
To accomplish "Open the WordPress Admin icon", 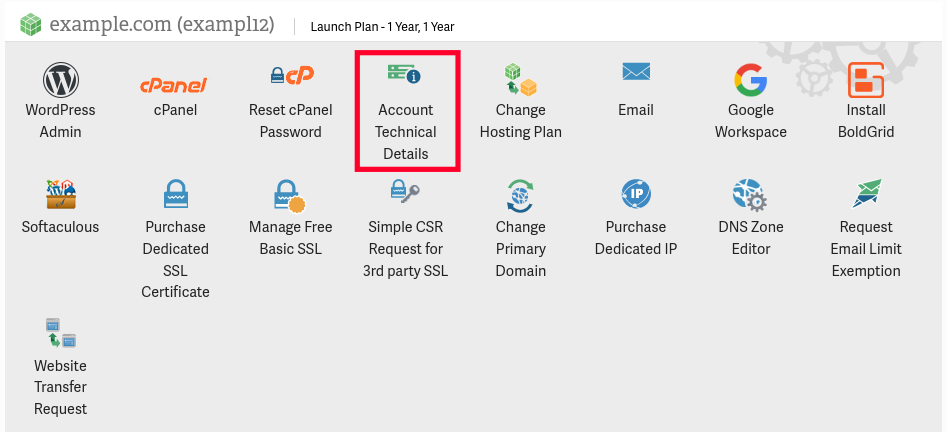I will click(x=61, y=79).
